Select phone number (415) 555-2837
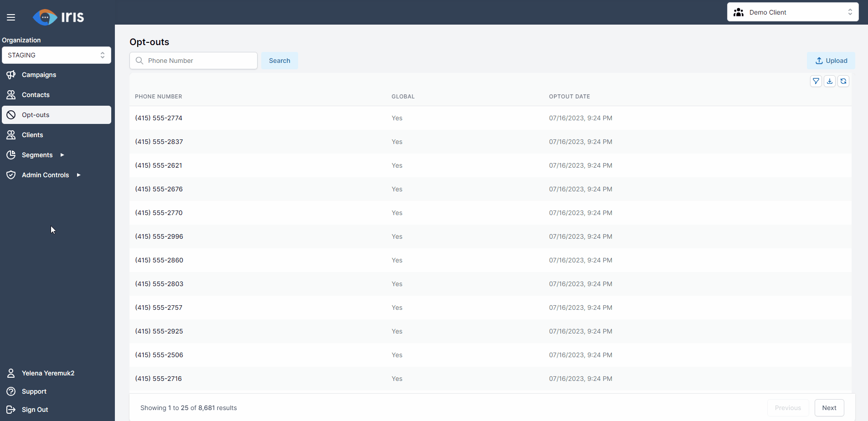 click(159, 142)
